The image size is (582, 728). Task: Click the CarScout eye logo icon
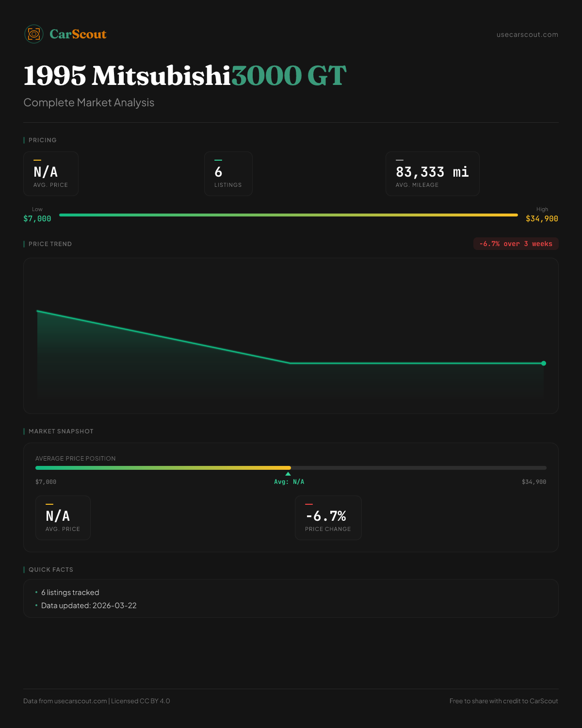click(34, 34)
